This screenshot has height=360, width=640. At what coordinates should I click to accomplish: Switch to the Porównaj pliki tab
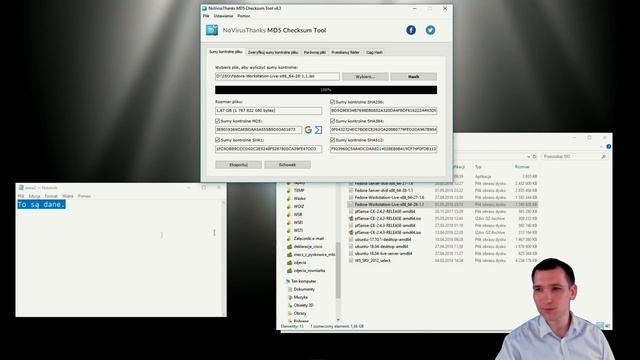[x=315, y=52]
